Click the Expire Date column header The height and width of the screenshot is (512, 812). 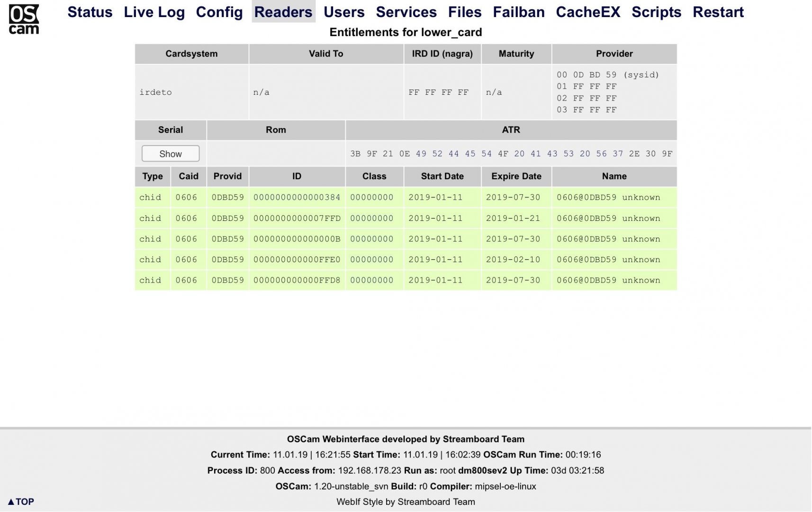click(516, 176)
